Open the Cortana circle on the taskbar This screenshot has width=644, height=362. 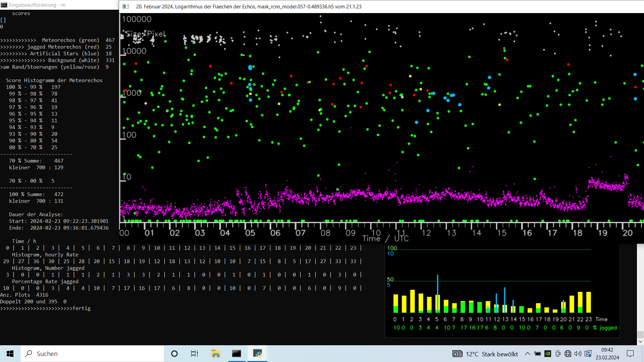coord(174,354)
